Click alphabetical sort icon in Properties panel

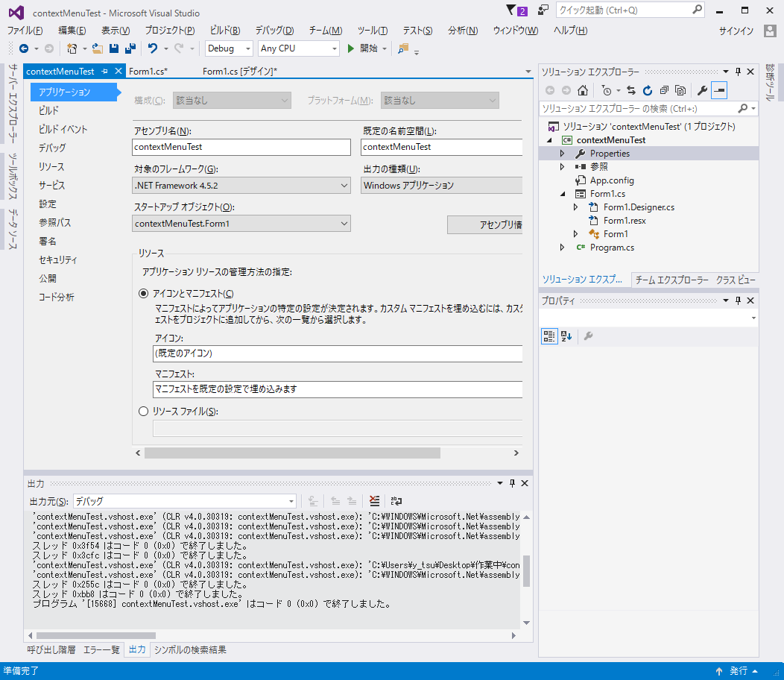566,336
